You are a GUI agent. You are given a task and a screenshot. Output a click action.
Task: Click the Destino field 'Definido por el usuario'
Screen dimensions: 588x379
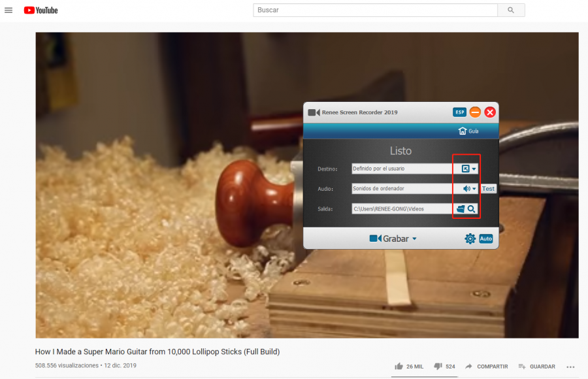point(402,169)
